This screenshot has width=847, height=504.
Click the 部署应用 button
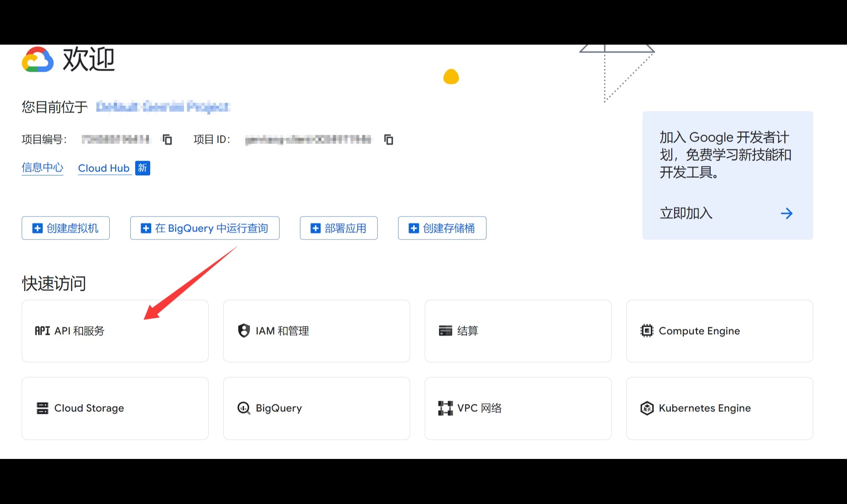tap(338, 228)
